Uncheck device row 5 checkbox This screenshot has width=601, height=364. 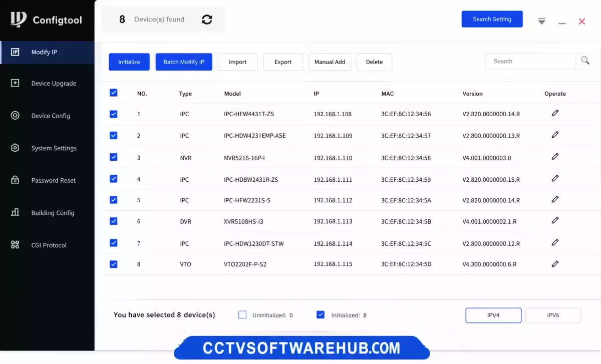[113, 200]
